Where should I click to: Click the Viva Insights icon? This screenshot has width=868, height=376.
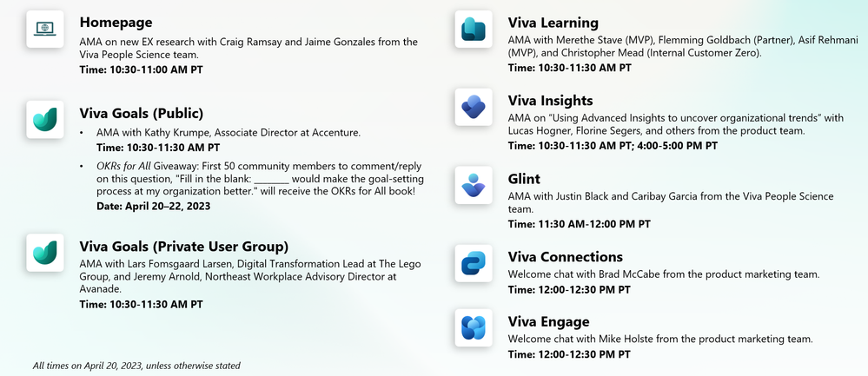[474, 107]
